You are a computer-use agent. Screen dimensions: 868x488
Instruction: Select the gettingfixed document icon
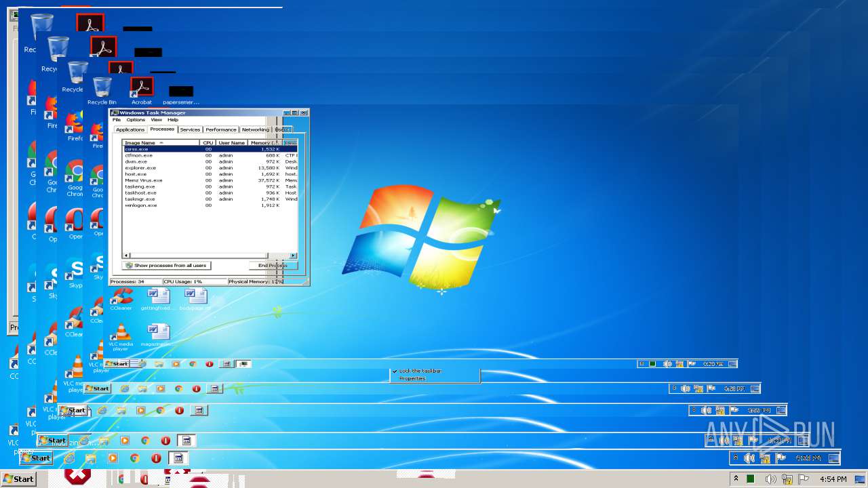pos(158,300)
